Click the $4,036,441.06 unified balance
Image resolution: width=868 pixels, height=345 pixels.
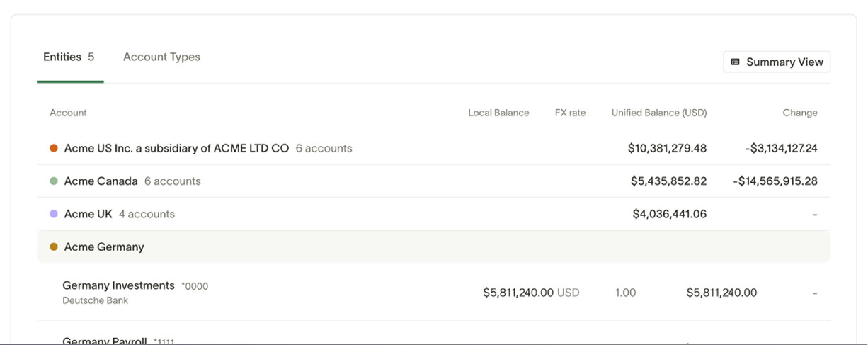point(670,213)
